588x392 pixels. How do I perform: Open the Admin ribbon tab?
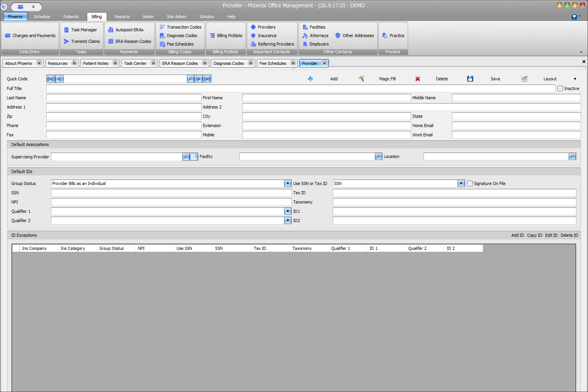click(x=148, y=17)
